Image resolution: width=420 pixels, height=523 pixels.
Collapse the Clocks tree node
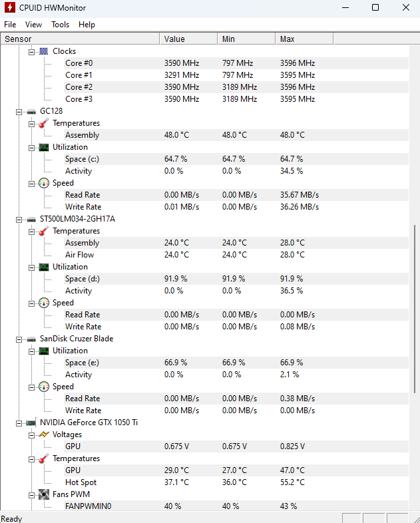tap(31, 52)
